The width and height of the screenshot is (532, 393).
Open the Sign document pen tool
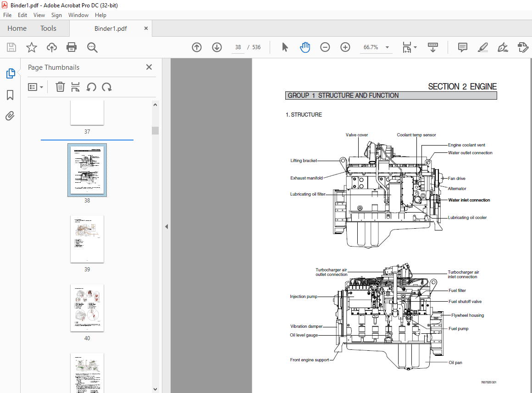pos(503,47)
